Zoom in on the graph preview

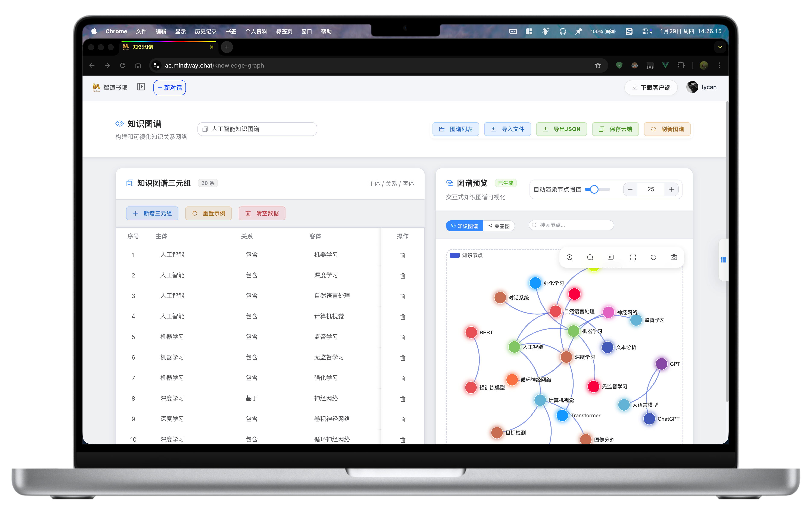coord(569,257)
